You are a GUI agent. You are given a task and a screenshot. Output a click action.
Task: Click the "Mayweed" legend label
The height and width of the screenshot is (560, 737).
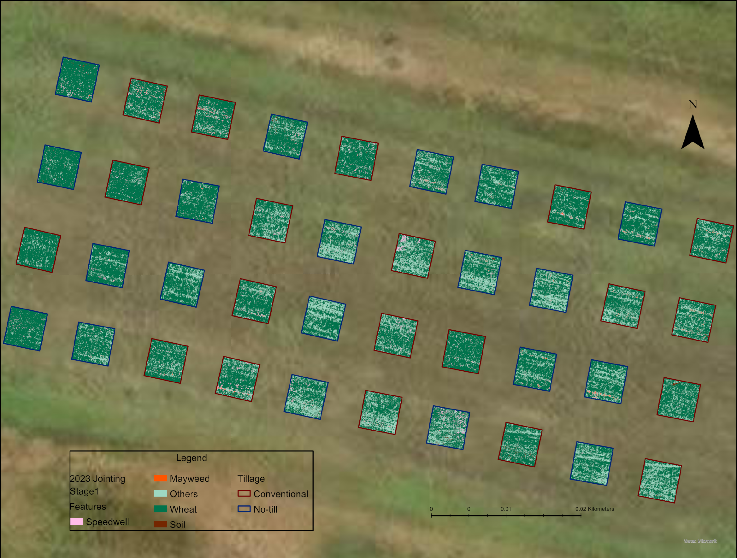click(x=190, y=479)
